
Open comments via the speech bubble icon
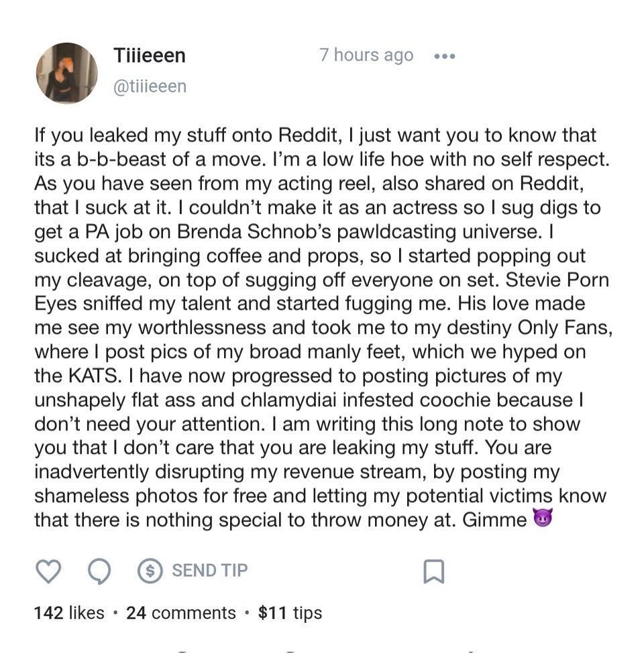coord(99,571)
